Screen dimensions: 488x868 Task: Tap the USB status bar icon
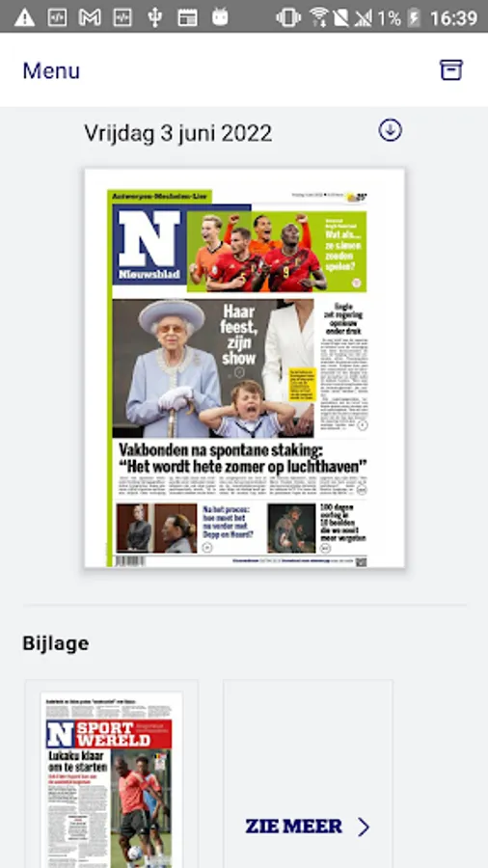154,17
